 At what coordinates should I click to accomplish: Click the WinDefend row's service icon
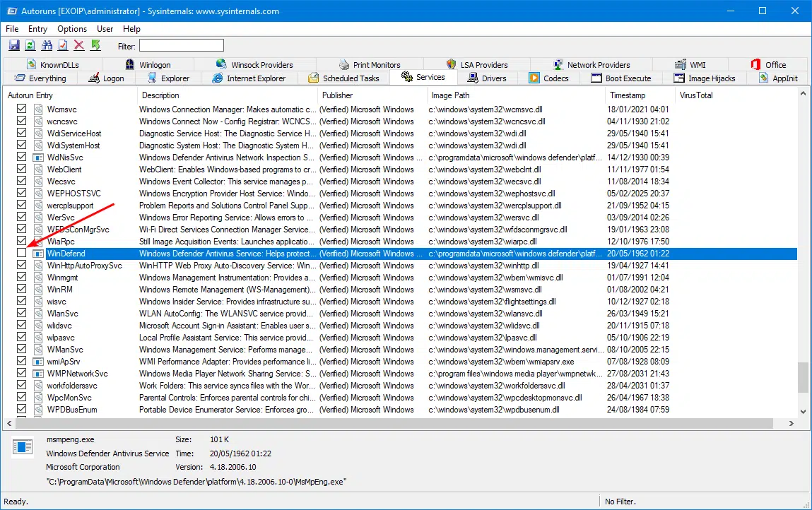38,254
